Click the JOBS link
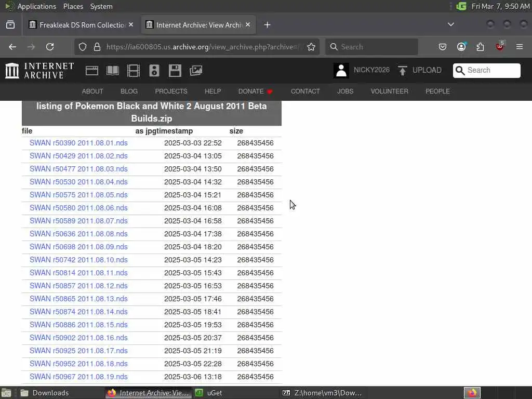Image resolution: width=532 pixels, height=399 pixels. point(345,91)
